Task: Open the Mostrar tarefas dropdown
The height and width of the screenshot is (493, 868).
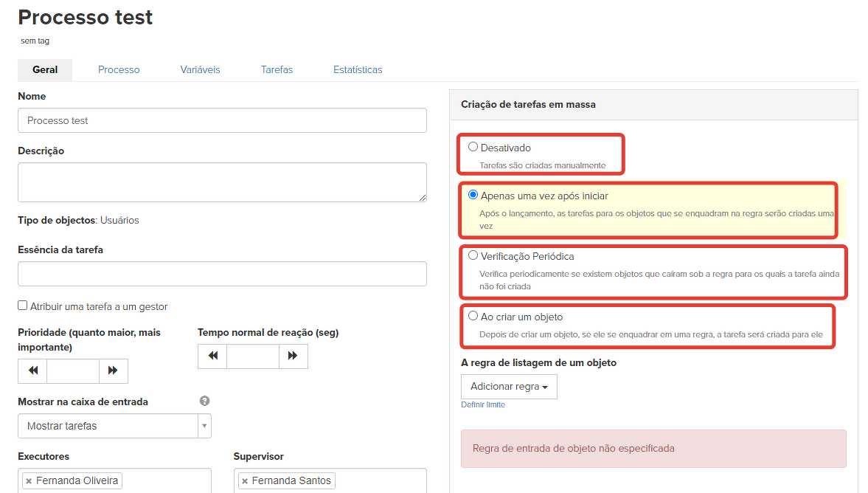Action: (114, 426)
